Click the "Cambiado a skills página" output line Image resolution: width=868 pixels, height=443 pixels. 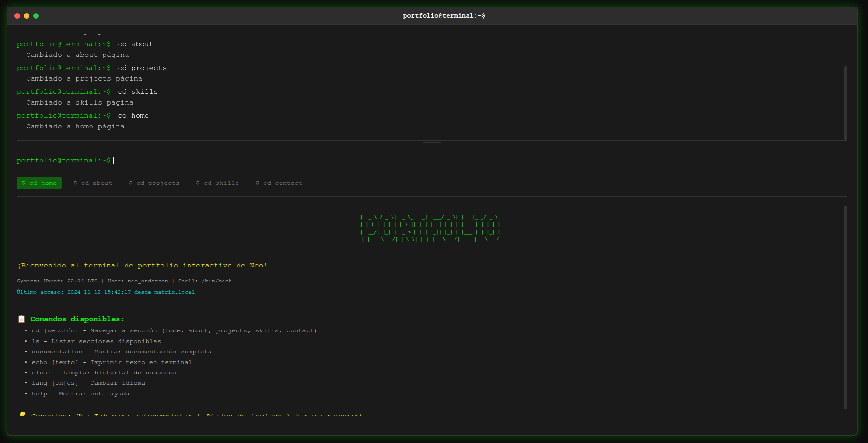click(x=80, y=103)
